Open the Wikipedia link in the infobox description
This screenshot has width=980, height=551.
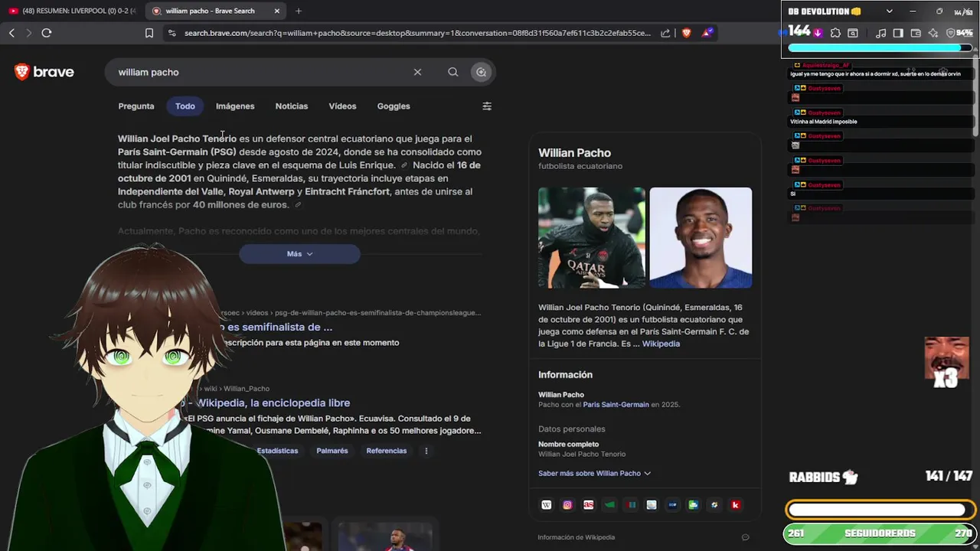(x=661, y=344)
